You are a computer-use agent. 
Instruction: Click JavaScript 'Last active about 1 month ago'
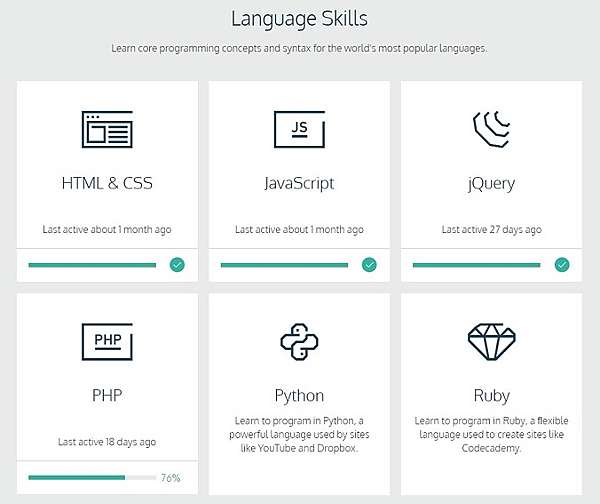299,230
